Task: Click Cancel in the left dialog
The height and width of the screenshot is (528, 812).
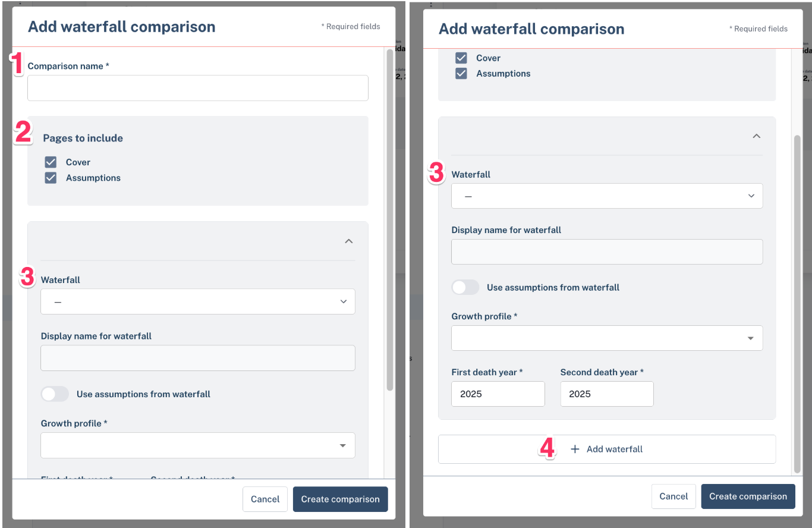Action: pos(265,499)
